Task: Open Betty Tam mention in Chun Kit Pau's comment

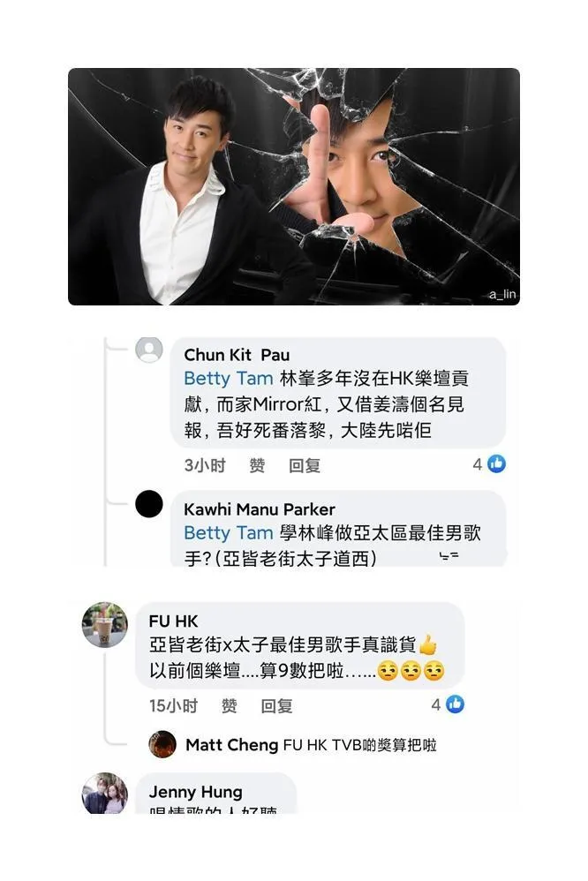Action: (229, 379)
